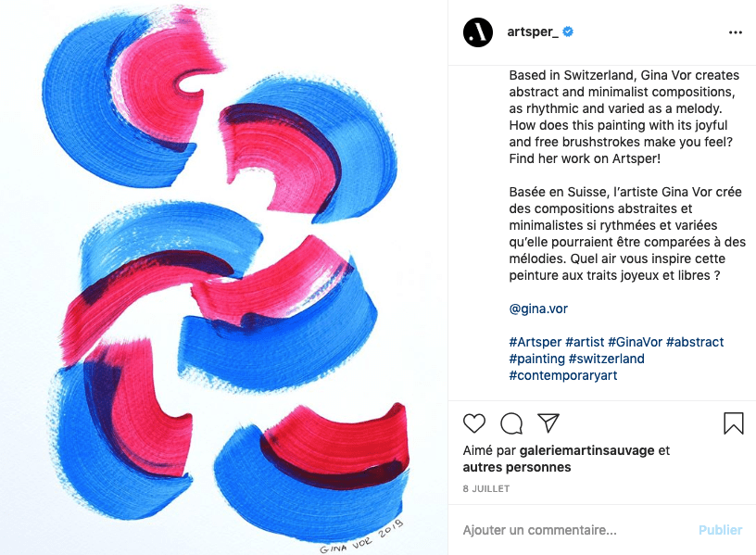Screen dimensions: 756x555
Task: Open #painting hashtag
Action: (x=537, y=359)
